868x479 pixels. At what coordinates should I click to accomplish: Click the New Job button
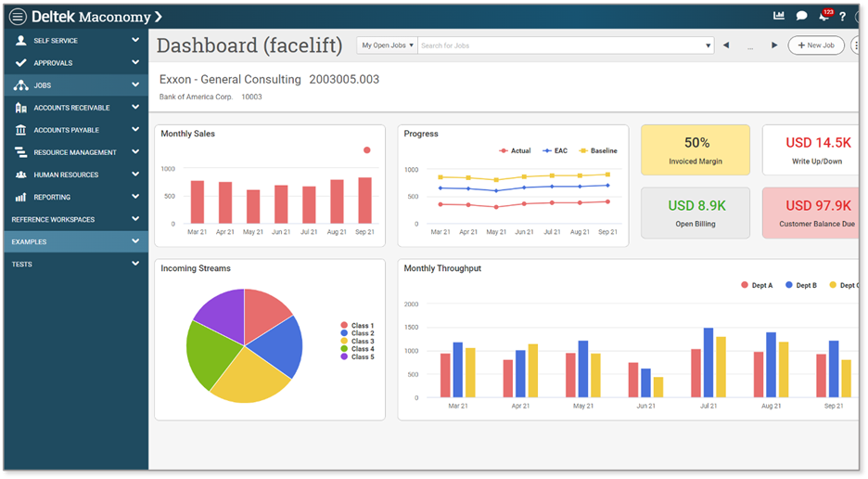click(x=816, y=45)
